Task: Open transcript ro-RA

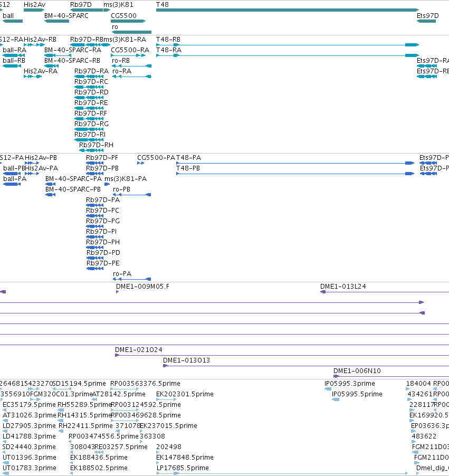Action: click(x=131, y=77)
